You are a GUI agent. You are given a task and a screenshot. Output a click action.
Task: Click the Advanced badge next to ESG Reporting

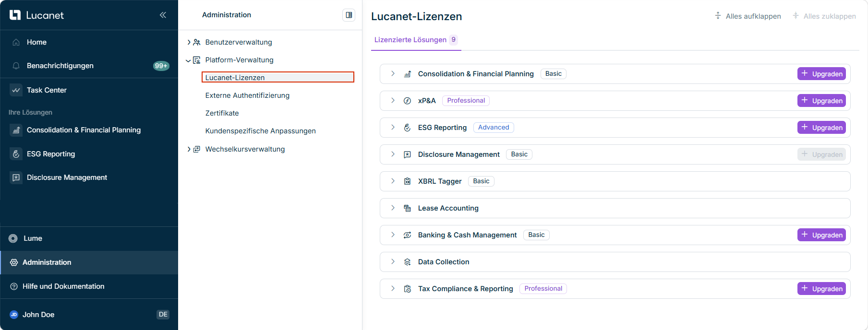pos(494,127)
